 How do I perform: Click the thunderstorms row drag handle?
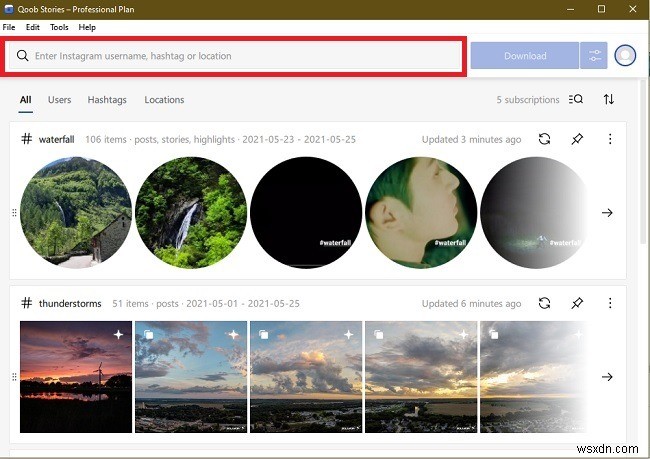[x=15, y=377]
